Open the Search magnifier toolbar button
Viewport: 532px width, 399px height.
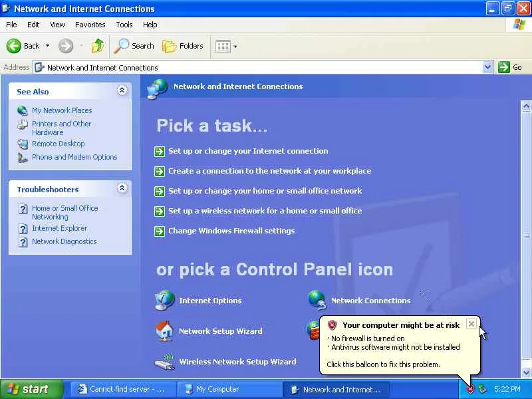point(134,46)
